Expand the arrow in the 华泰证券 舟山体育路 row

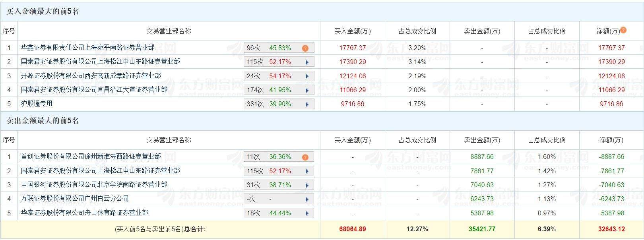307,213
